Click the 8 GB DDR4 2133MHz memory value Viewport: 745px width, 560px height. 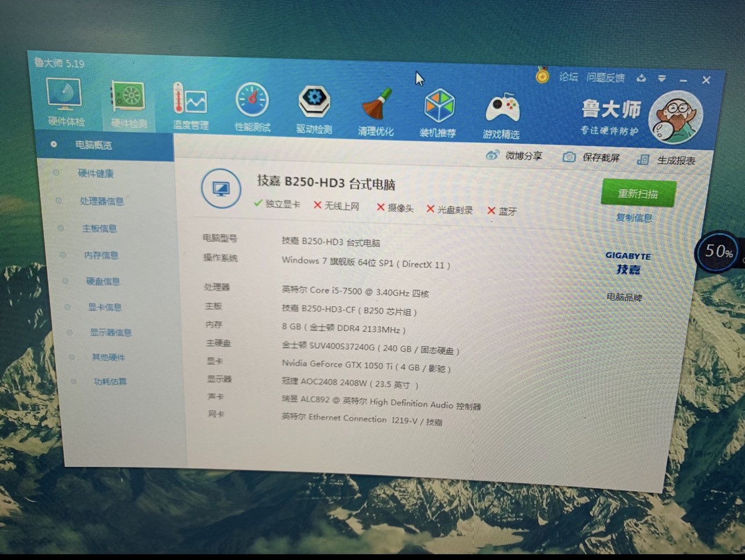(344, 328)
